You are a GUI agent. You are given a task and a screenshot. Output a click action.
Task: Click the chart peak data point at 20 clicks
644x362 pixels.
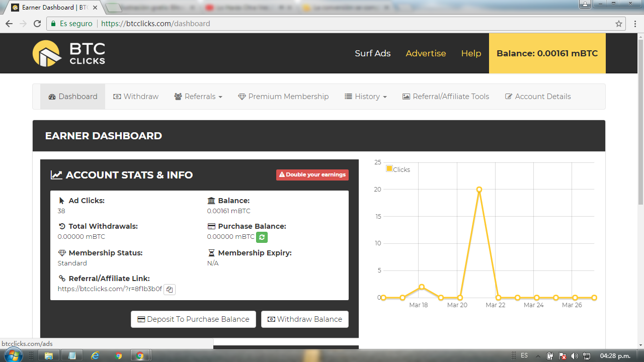479,190
